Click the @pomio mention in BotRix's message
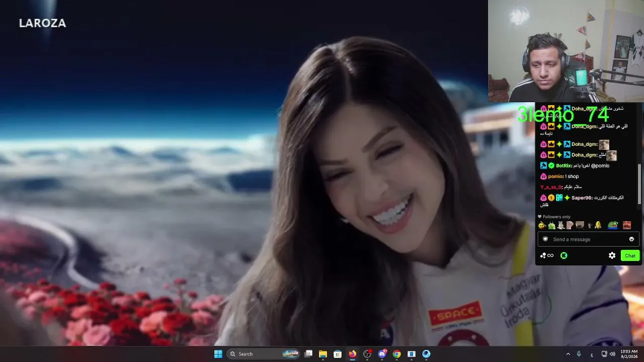The image size is (644, 362). (600, 166)
